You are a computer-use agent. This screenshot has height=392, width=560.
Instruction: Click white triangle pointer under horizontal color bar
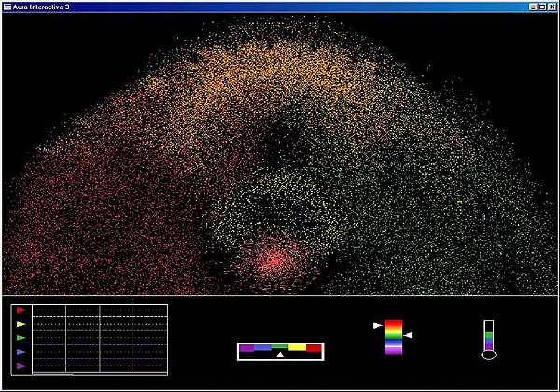[280, 355]
